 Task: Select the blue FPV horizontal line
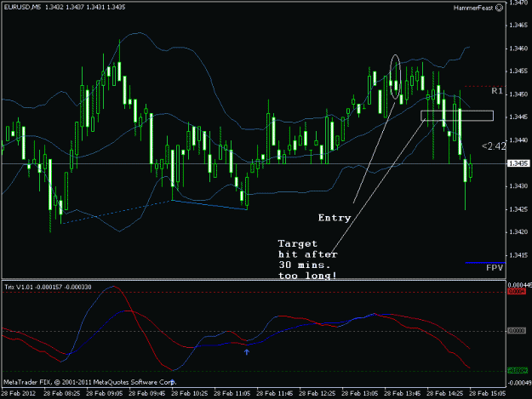(x=485, y=262)
